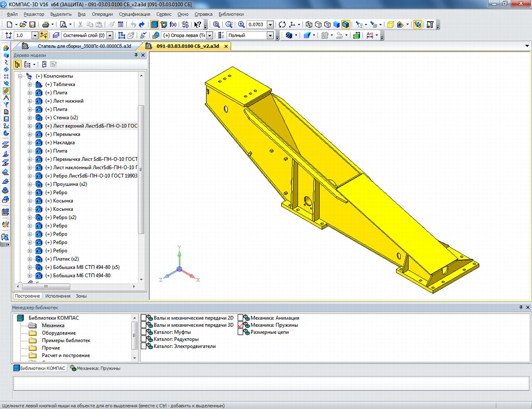Image resolution: width=532 pixels, height=409 pixels.
Task: Select the Оборудование library folder
Action: [59, 333]
